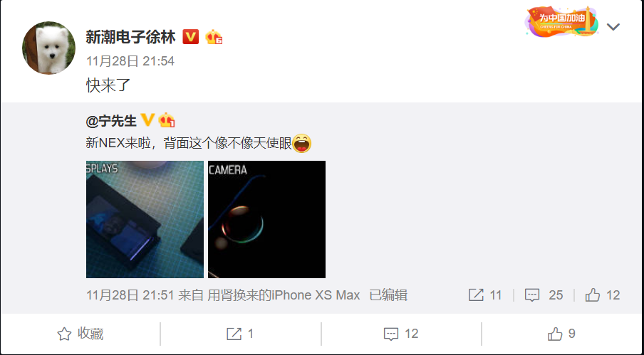Image resolution: width=644 pixels, height=355 pixels.
Task: Click the gold V badge next to 宁先生
Action: tap(147, 120)
